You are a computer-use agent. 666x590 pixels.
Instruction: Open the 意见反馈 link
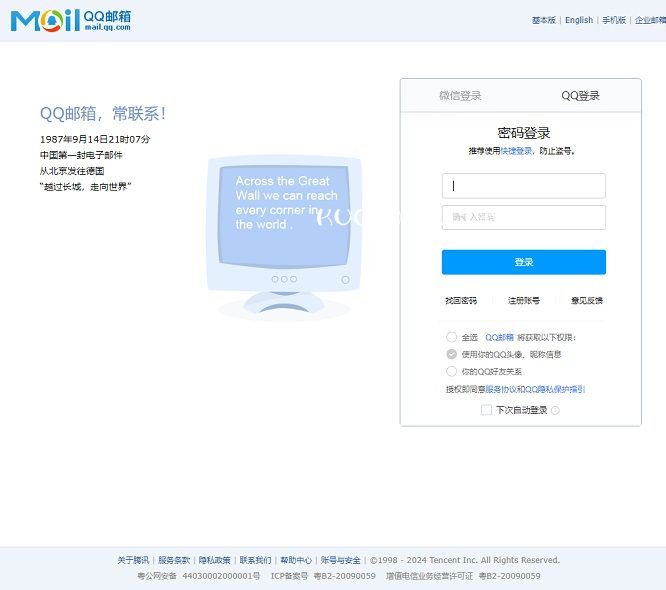tap(587, 301)
